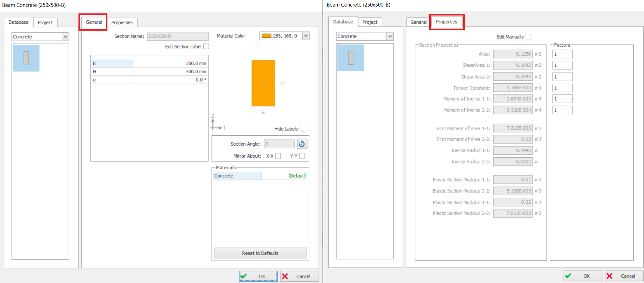This screenshot has height=283, width=644.
Task: Expand Concrete dropdown in right dialog
Action: pos(390,36)
